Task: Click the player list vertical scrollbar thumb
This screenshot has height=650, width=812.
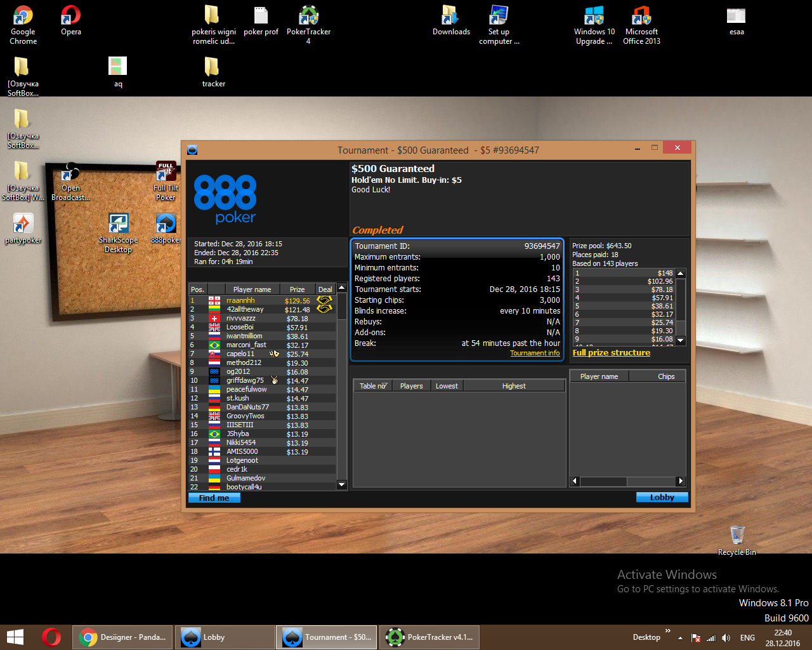Action: coord(341,307)
